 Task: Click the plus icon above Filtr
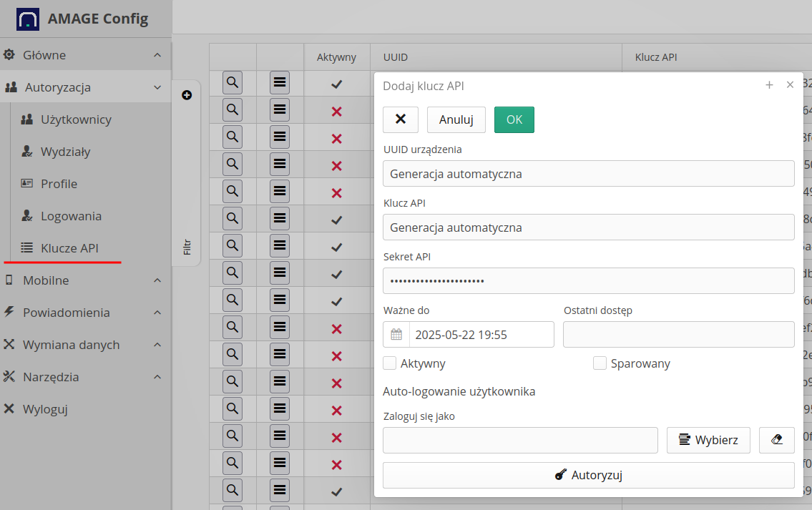pyautogui.click(x=187, y=95)
